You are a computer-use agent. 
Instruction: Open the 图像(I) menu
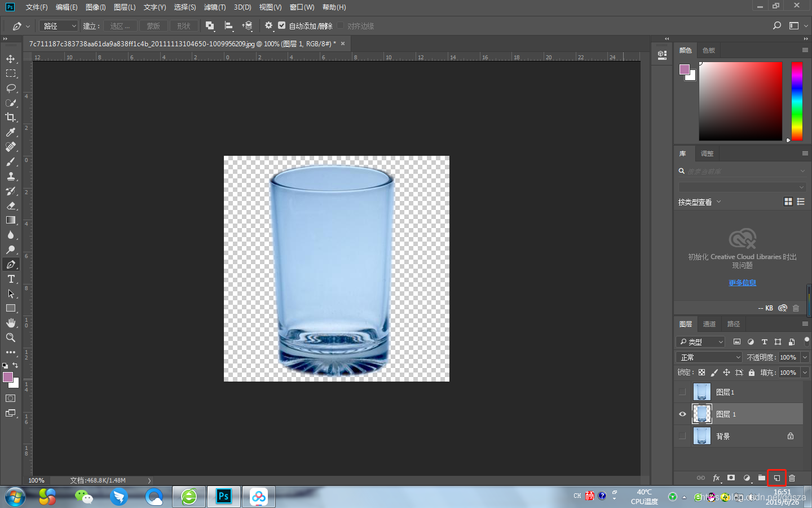click(x=96, y=7)
